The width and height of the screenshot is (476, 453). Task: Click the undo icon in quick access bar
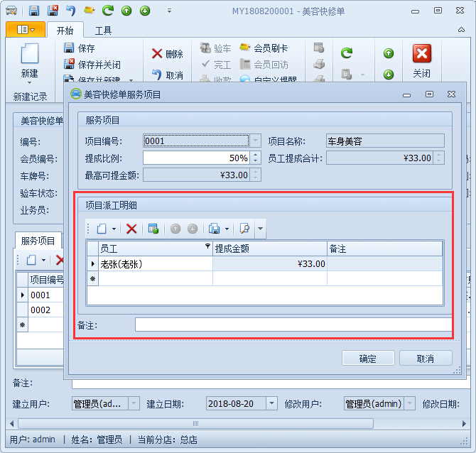pos(70,11)
